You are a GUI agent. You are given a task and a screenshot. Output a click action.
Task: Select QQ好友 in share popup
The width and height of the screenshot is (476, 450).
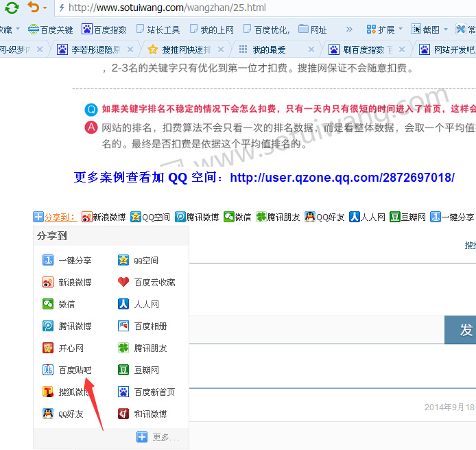click(x=63, y=414)
